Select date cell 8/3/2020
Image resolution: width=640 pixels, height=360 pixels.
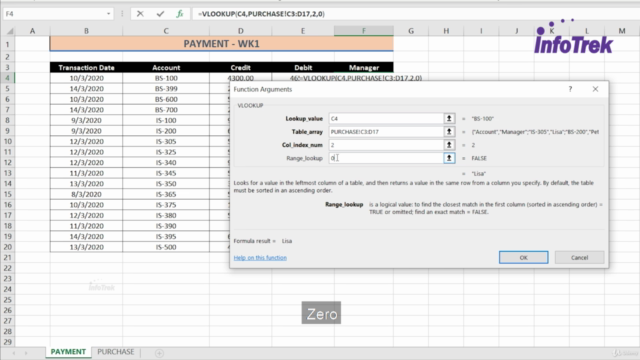tap(86, 194)
